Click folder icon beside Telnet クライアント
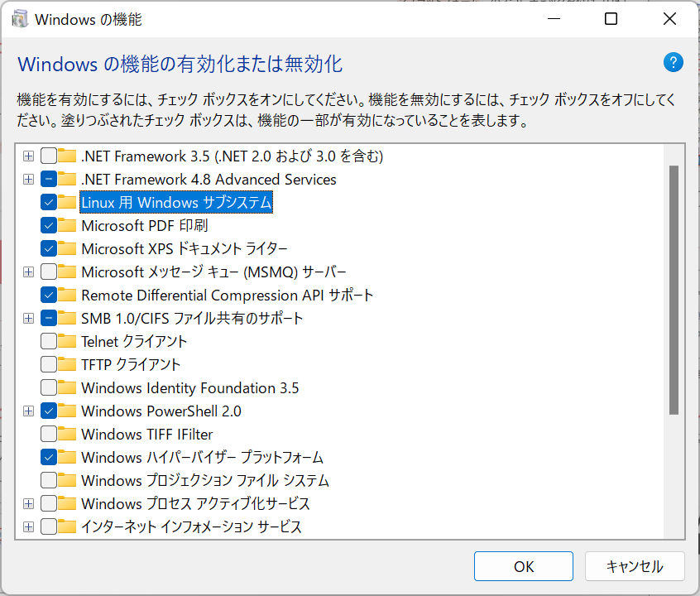 click(67, 341)
